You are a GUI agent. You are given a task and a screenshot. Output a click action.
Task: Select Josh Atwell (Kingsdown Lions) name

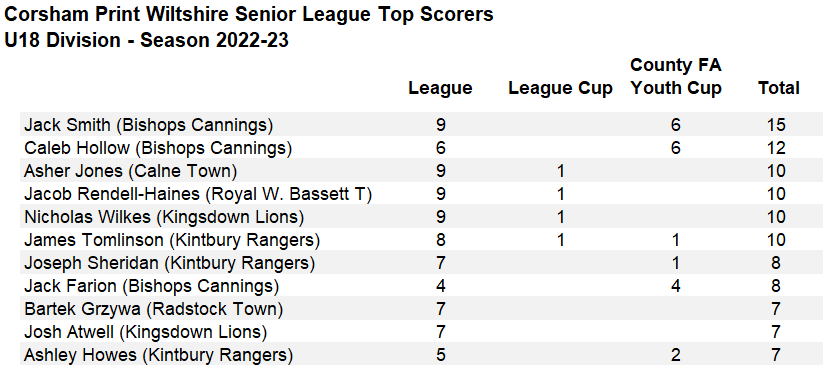tap(145, 332)
